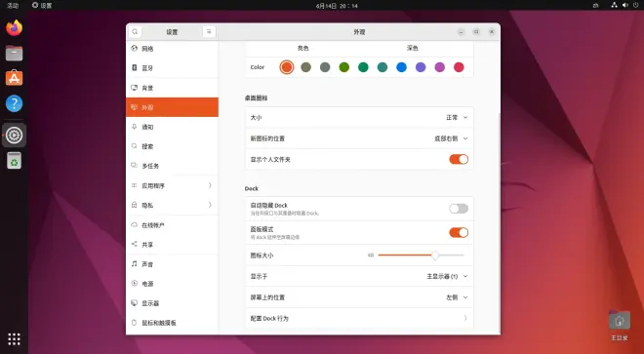Select the olive bark accent color
Viewport: 644px width, 354px height.
[x=306, y=67]
